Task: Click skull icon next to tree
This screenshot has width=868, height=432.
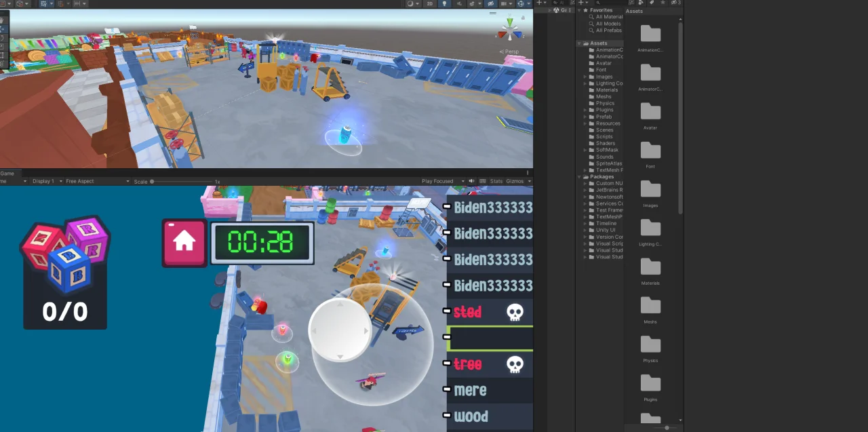Action: [x=515, y=364]
